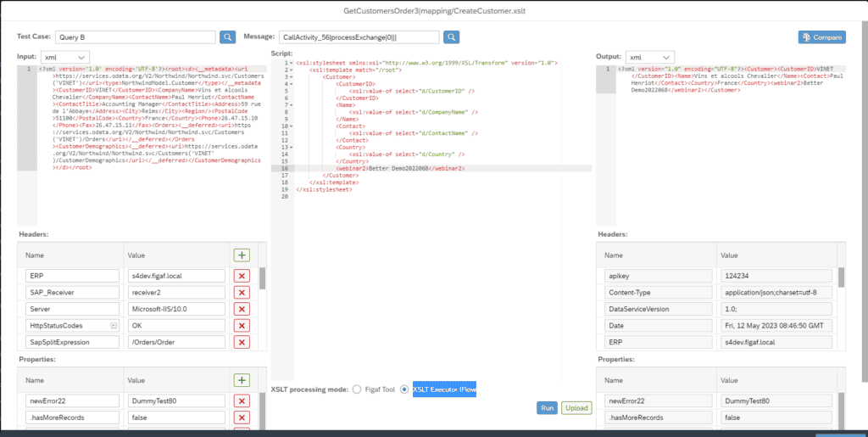Click the input Properties table scrollbar
Image resolution: width=868 pixels, height=437 pixels.
click(x=263, y=412)
